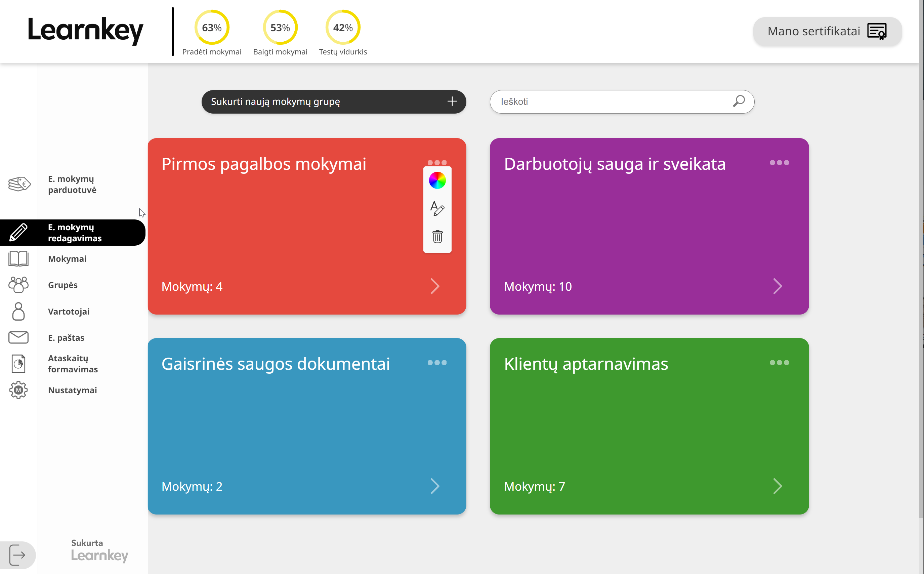Click the Darbuotojų sauga ir sveikata title

[615, 164]
